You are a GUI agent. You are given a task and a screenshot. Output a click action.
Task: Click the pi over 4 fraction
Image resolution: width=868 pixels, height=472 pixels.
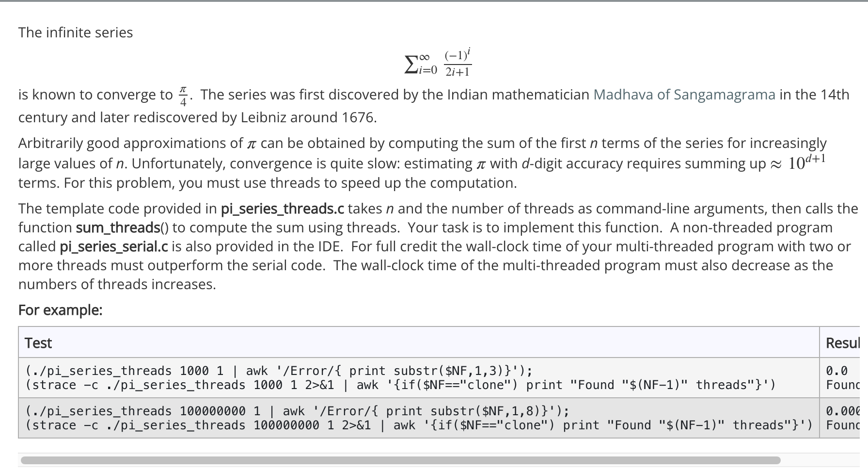[183, 96]
